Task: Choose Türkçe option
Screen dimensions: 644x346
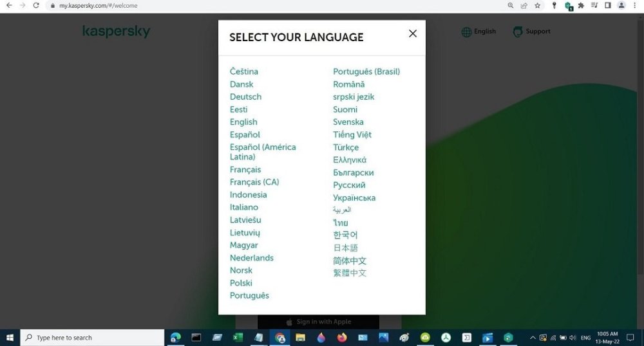Action: [x=346, y=147]
